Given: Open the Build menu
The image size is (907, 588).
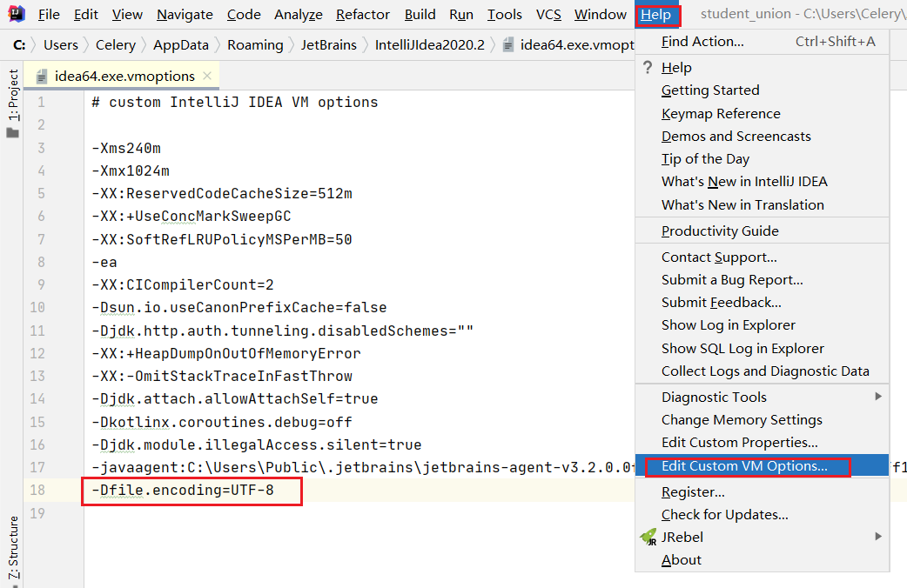Looking at the screenshot, I should point(420,15).
